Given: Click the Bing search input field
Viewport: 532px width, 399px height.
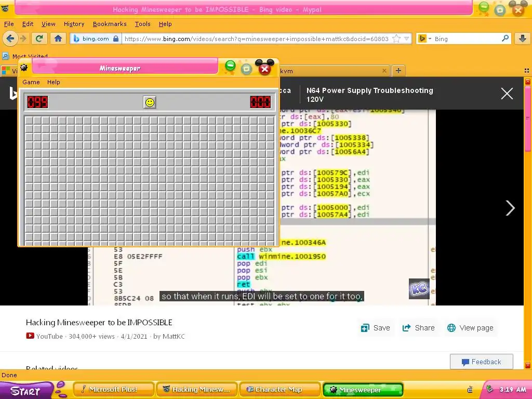Looking at the screenshot, I should 467,38.
